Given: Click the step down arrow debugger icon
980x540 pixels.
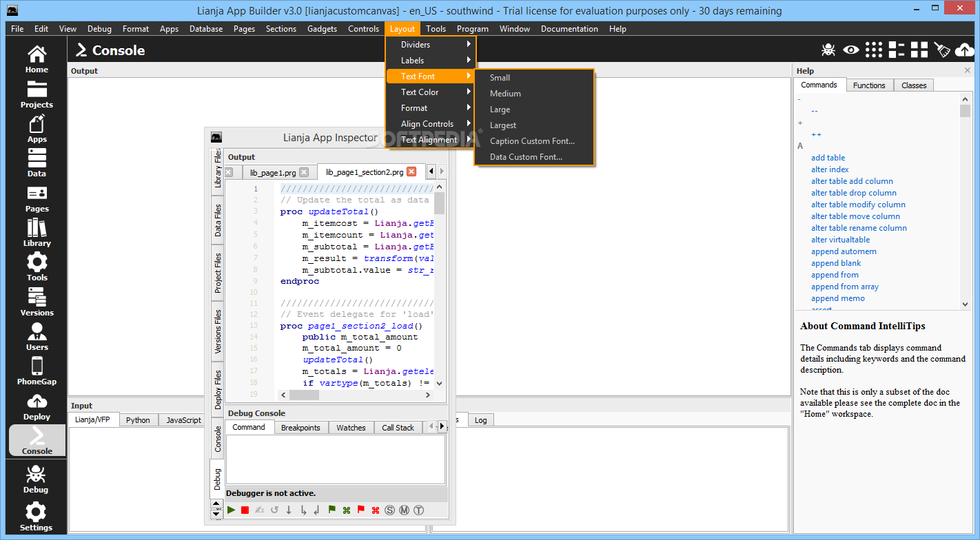Looking at the screenshot, I should click(289, 510).
